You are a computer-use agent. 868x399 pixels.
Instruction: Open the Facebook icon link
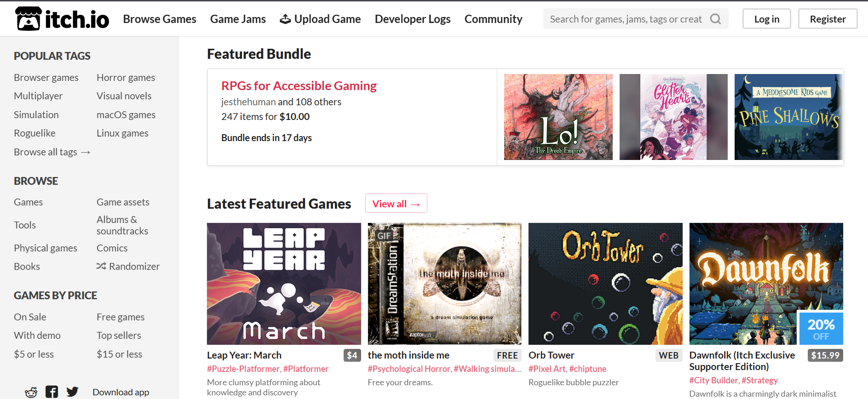[52, 392]
